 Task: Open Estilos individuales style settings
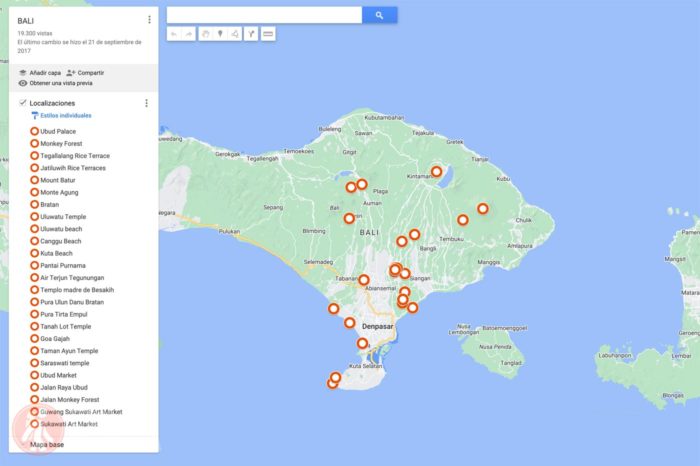[x=62, y=116]
